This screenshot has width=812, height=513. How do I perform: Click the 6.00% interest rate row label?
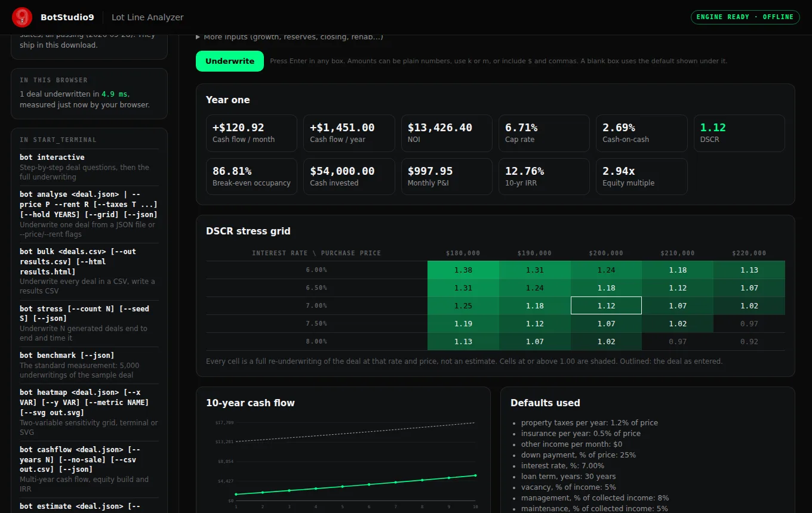tap(316, 270)
